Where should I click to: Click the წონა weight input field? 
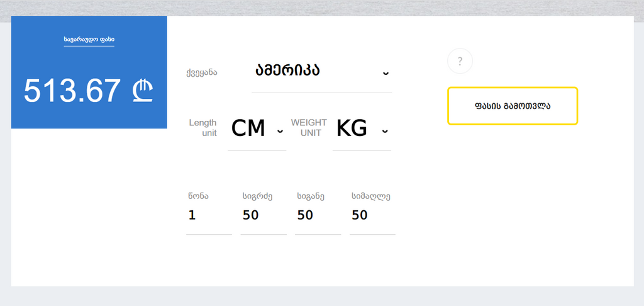pos(209,215)
